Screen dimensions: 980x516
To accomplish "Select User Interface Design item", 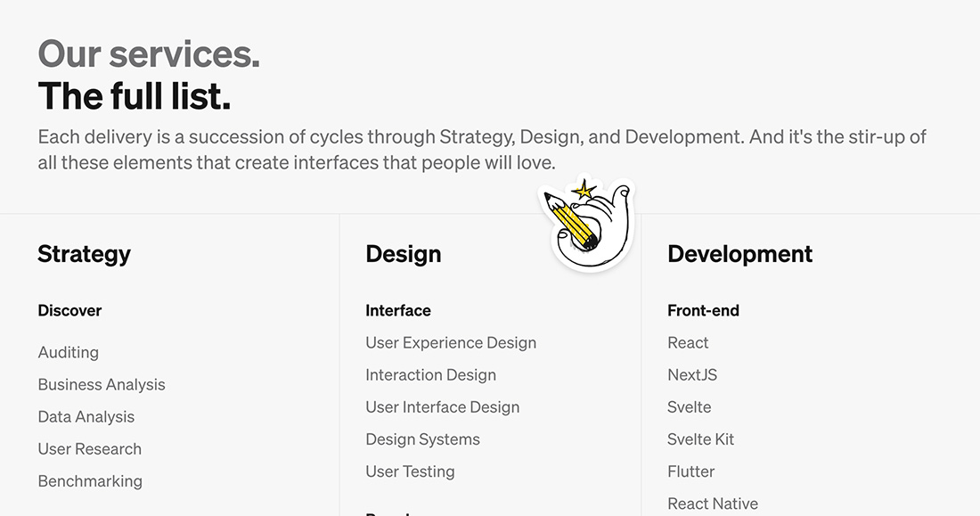I will point(443,407).
